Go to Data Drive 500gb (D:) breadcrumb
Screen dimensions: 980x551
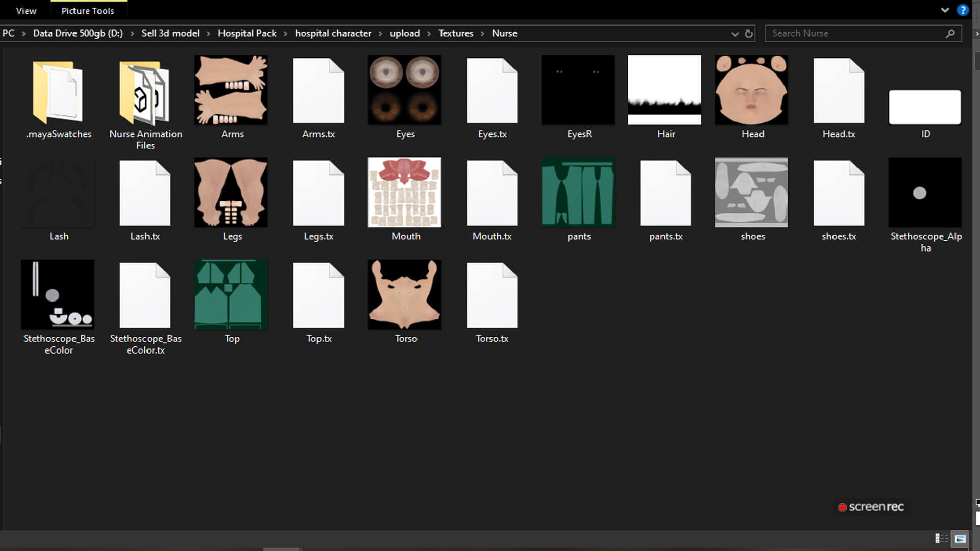coord(78,33)
